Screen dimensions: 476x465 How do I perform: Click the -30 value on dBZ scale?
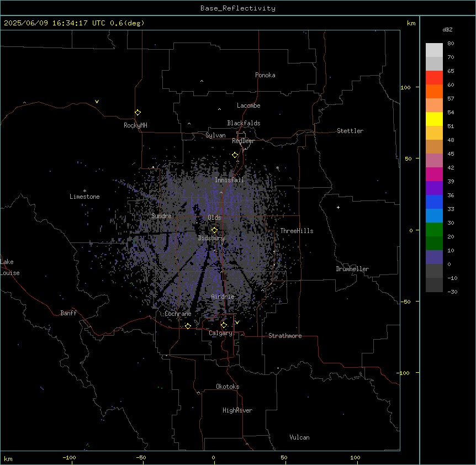(x=452, y=292)
